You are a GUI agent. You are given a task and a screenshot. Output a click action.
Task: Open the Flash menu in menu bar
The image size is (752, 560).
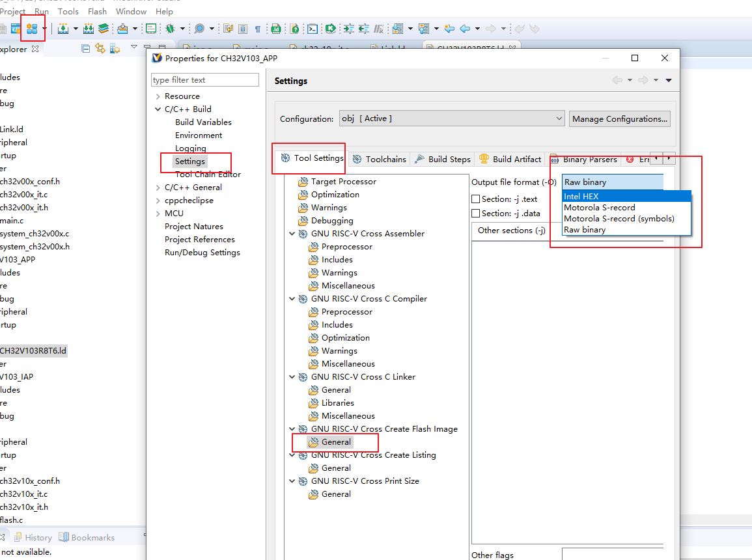(97, 11)
